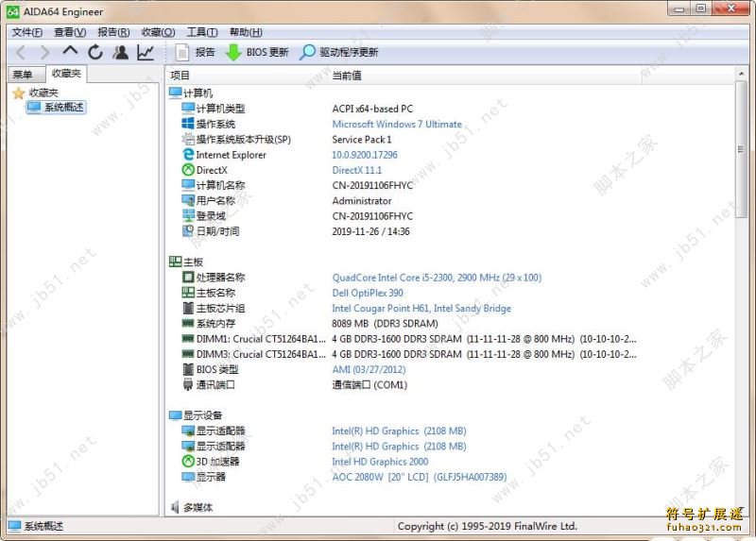The height and width of the screenshot is (541, 756).
Task: Open the AOC 2080W monitor link
Action: [420, 477]
